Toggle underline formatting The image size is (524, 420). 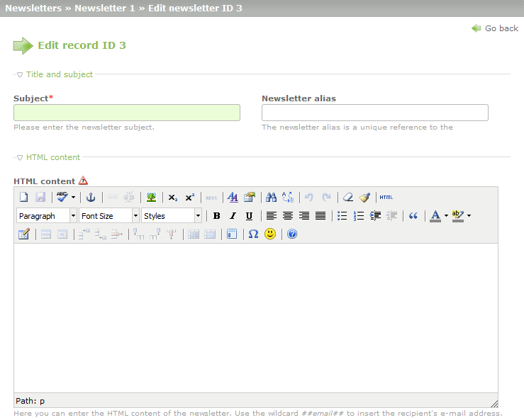click(249, 216)
